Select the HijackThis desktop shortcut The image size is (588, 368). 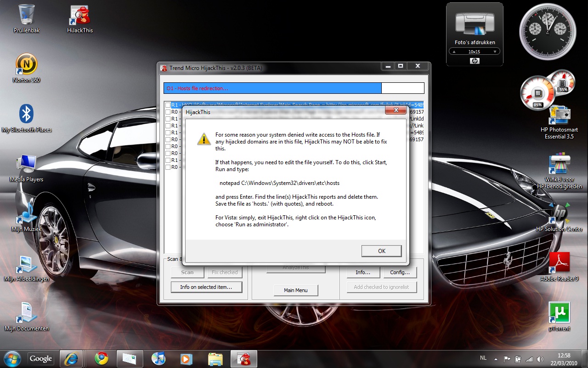80,18
